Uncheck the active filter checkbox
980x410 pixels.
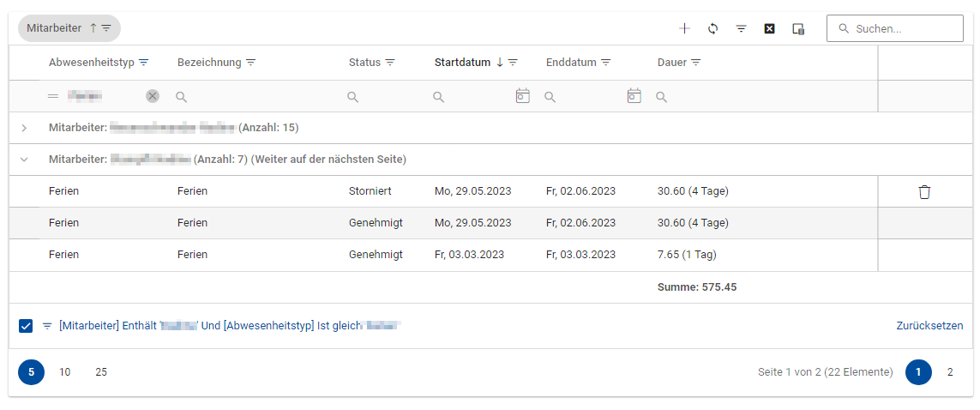[26, 326]
